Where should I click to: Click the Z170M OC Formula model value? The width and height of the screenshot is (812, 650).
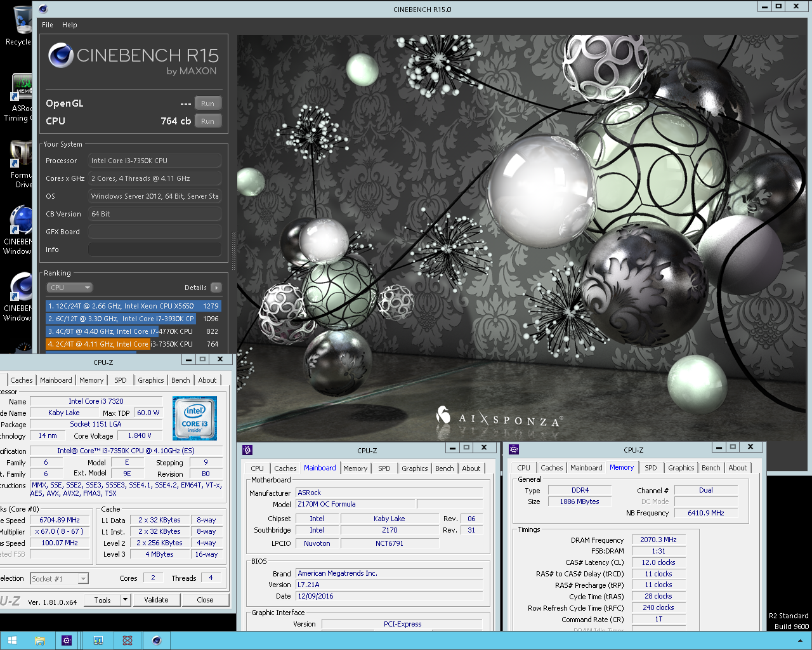pos(355,504)
